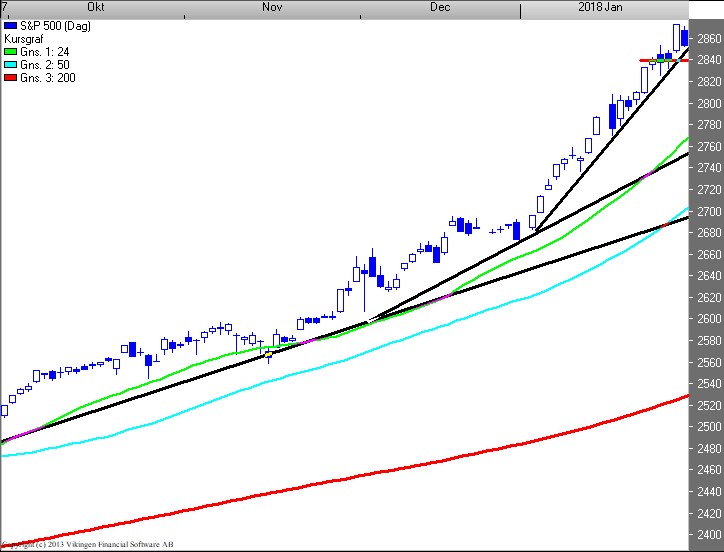724x552 pixels.
Task: Click the 'Dec' month label on time axis
Action: [x=440, y=7]
